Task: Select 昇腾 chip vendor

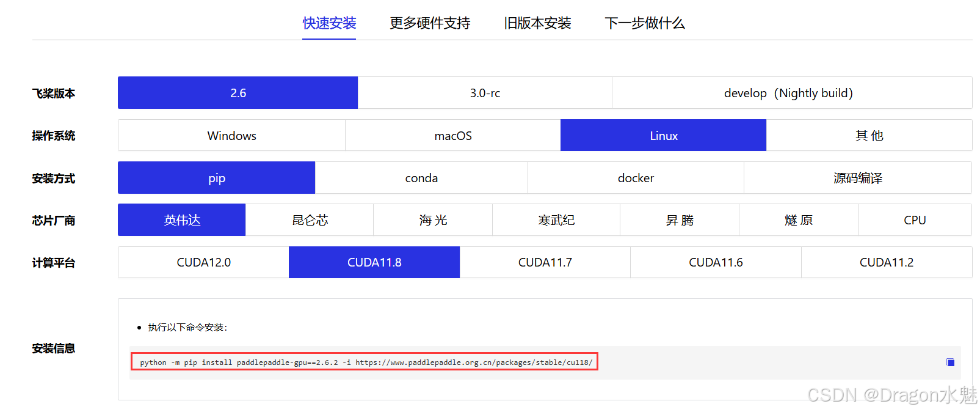Action: tap(679, 220)
